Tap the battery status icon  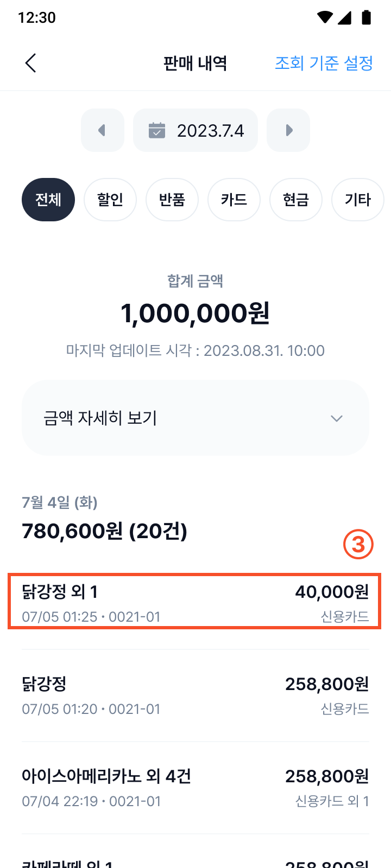(367, 17)
